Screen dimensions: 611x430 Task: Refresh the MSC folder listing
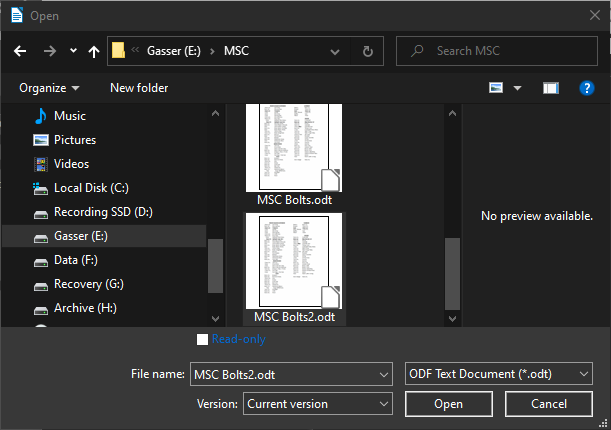(x=368, y=51)
